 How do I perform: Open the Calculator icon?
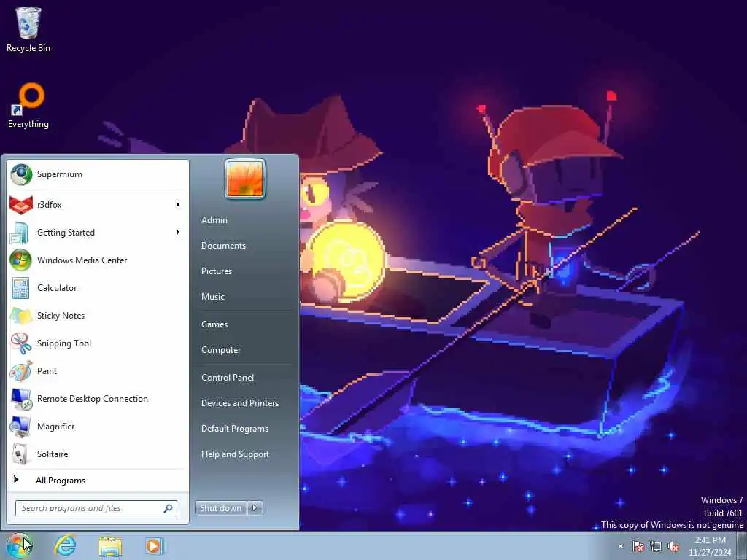click(21, 288)
